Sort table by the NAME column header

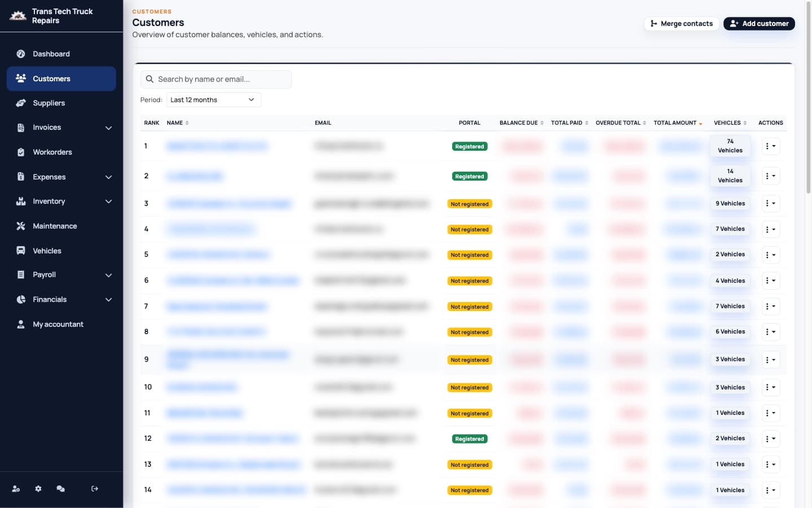coord(178,122)
